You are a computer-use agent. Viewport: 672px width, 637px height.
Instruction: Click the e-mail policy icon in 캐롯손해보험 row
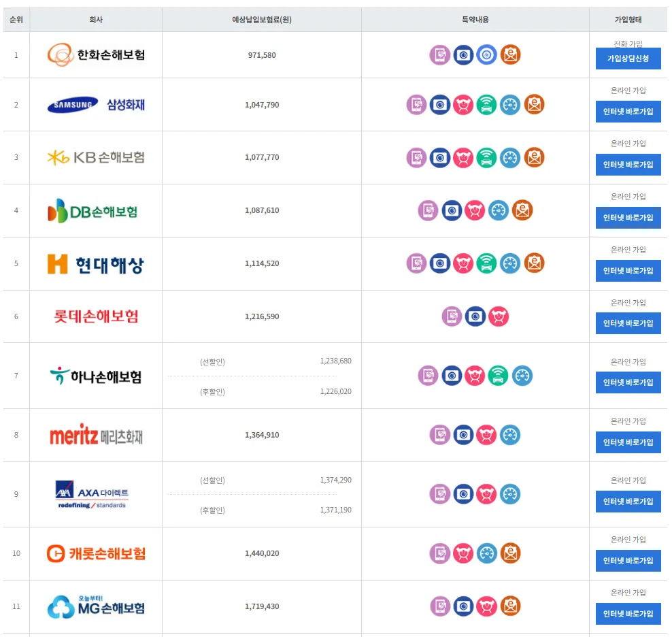click(x=510, y=553)
